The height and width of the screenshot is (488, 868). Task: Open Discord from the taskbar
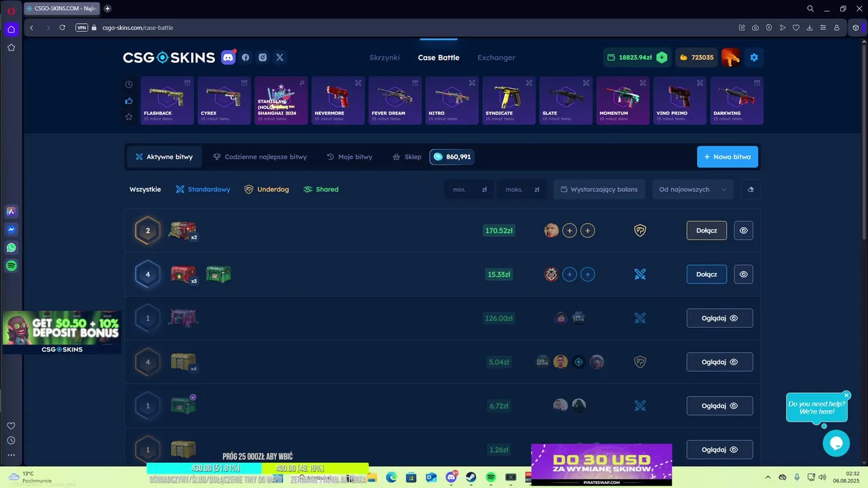[x=451, y=477]
